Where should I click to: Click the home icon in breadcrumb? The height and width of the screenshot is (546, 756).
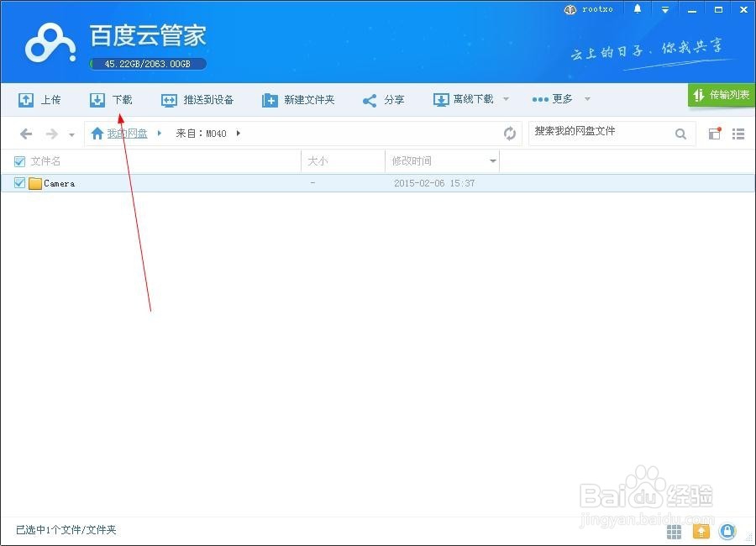(x=97, y=133)
